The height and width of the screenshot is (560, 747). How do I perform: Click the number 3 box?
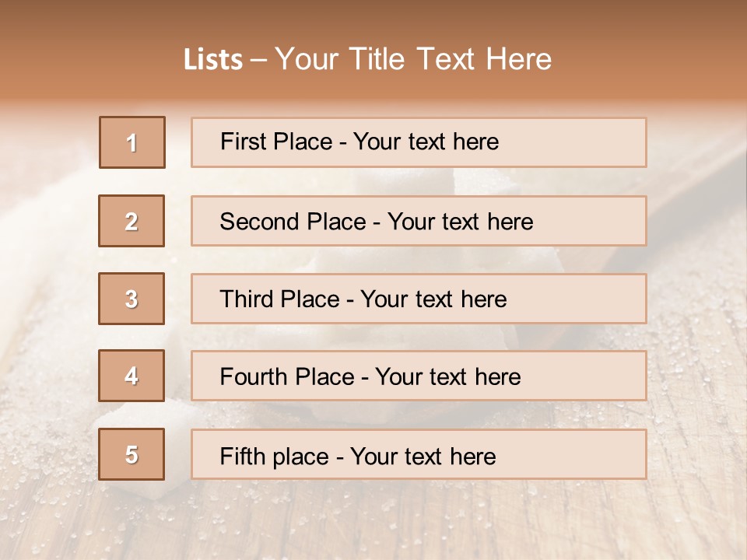132,299
